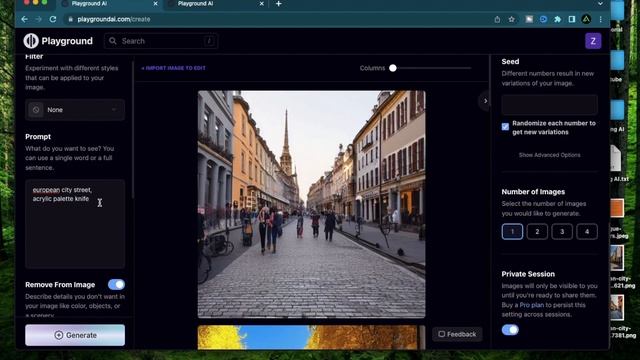Focus the Search field in header
The image size is (640, 360).
(161, 41)
